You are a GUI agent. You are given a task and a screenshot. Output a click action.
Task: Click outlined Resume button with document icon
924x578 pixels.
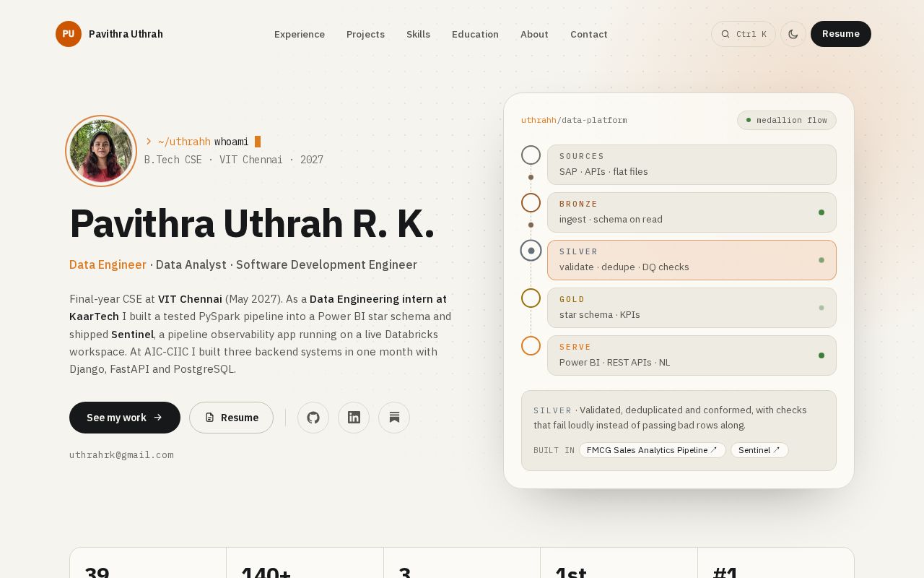pyautogui.click(x=231, y=418)
